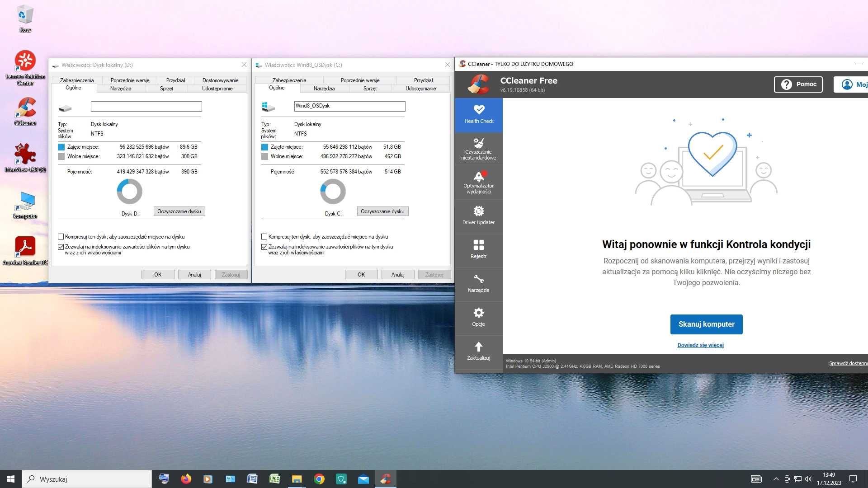
Task: Open Przydział tab in C: properties
Action: 423,80
